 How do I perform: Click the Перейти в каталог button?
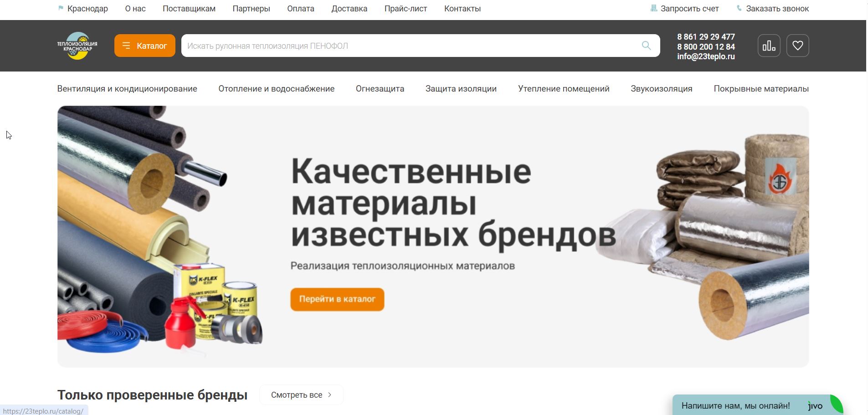337,299
